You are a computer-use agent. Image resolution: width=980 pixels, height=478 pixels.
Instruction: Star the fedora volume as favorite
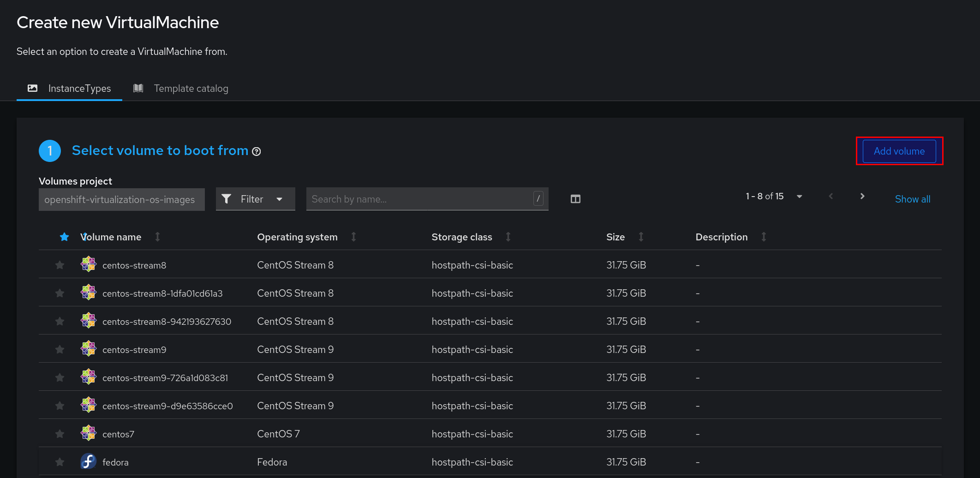coord(60,461)
